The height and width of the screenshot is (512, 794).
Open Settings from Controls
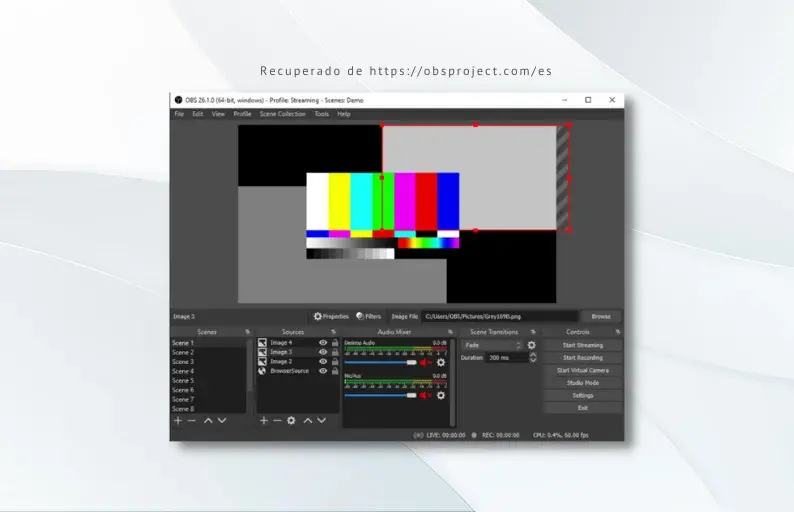583,396
